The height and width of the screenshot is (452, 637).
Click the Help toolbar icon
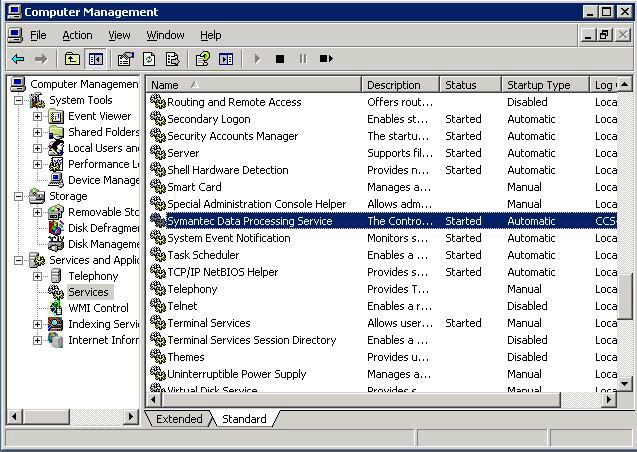click(x=203, y=59)
